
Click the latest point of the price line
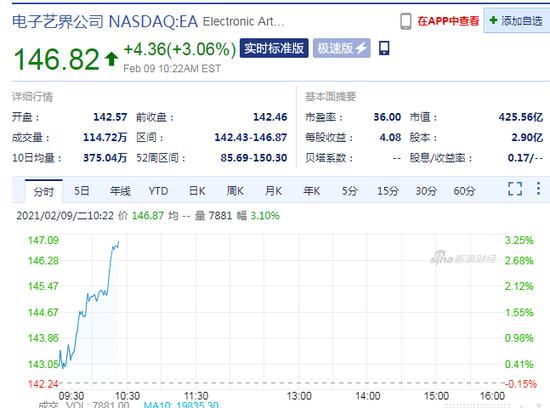pyautogui.click(x=119, y=242)
